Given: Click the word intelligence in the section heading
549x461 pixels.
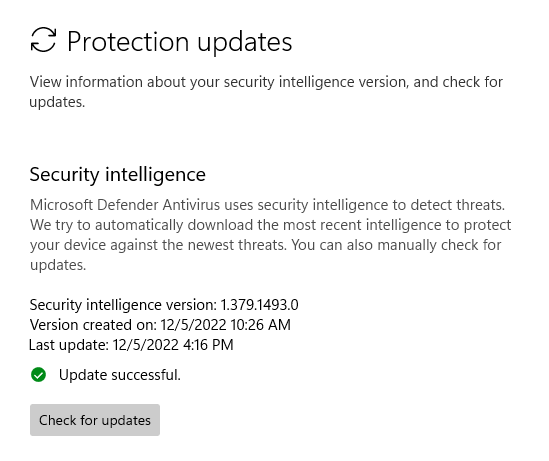Looking at the screenshot, I should tap(155, 175).
